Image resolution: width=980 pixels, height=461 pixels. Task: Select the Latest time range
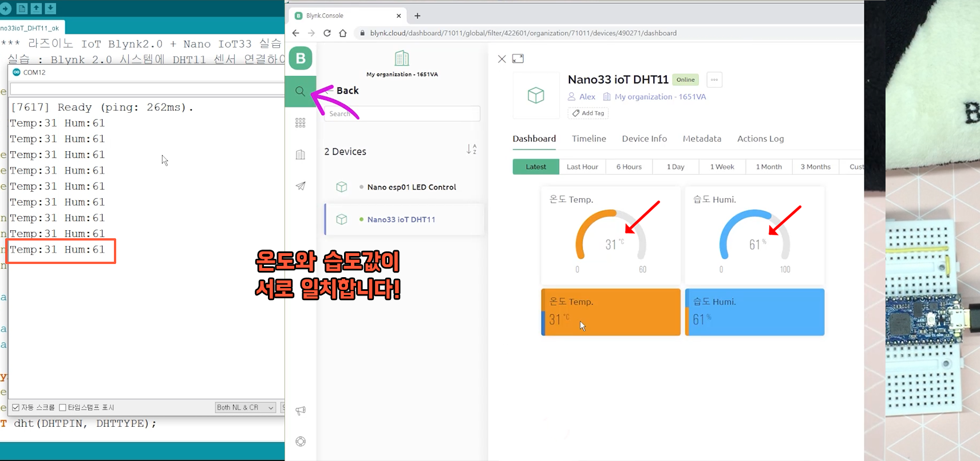click(x=536, y=167)
